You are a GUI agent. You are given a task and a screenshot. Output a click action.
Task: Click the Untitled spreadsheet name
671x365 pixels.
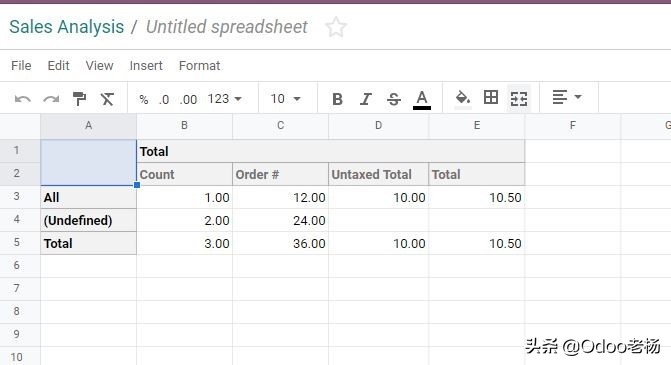coord(227,27)
